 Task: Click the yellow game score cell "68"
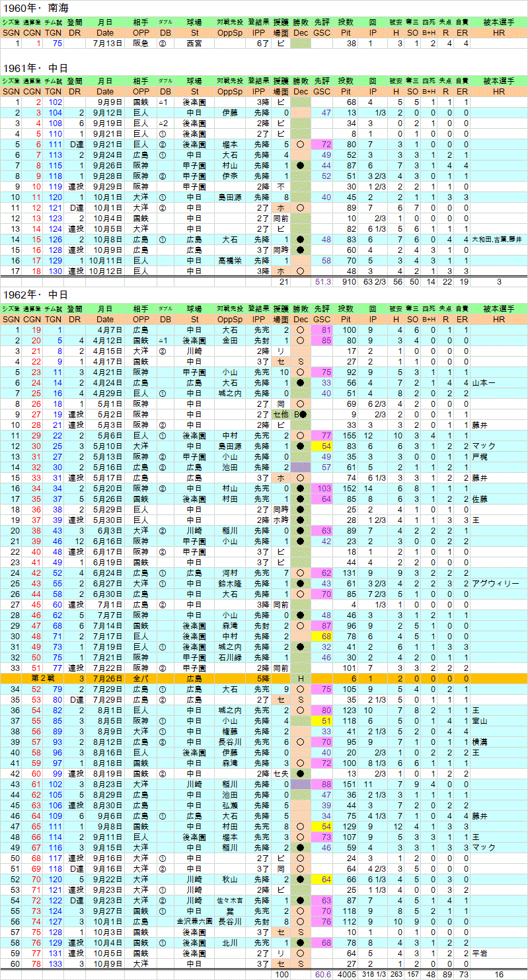(326, 637)
